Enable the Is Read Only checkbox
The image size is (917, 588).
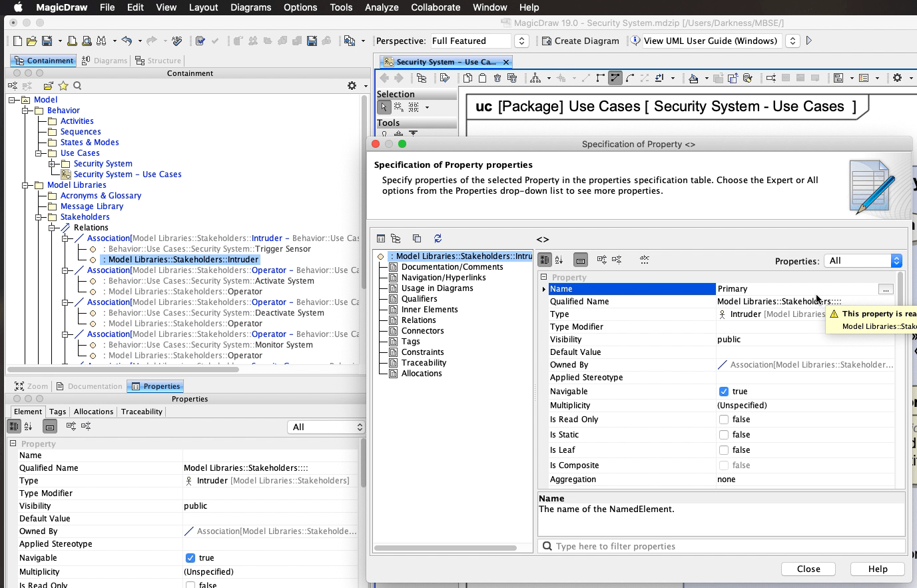coord(725,420)
